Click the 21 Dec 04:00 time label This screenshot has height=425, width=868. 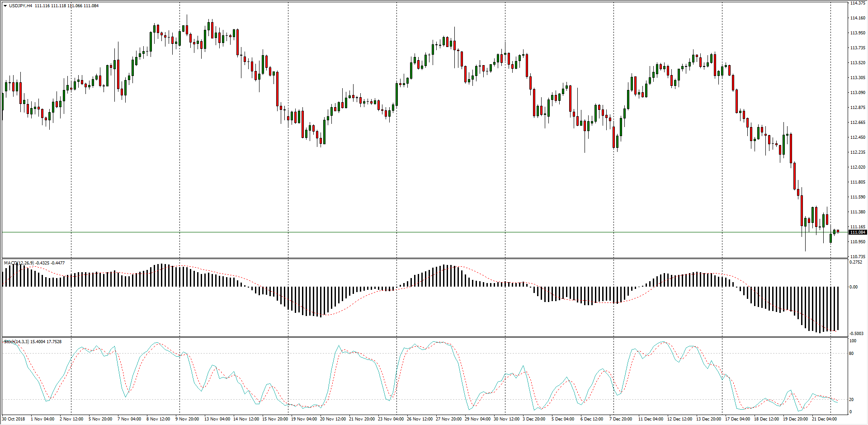tap(825, 419)
